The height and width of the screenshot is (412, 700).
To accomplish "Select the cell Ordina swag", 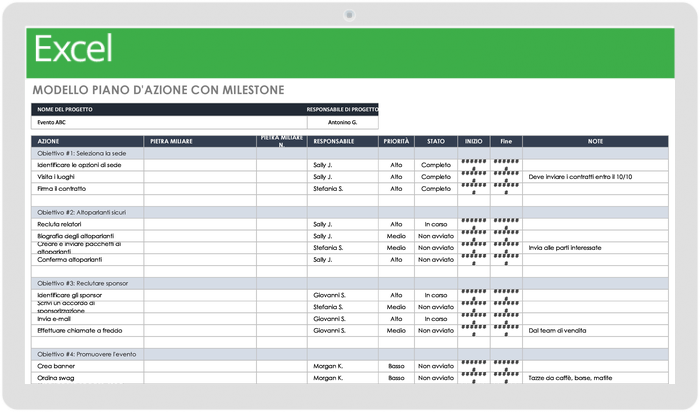I will click(x=88, y=378).
